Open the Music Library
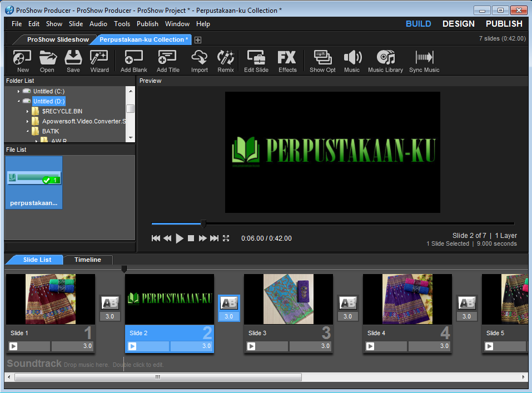 tap(385, 61)
